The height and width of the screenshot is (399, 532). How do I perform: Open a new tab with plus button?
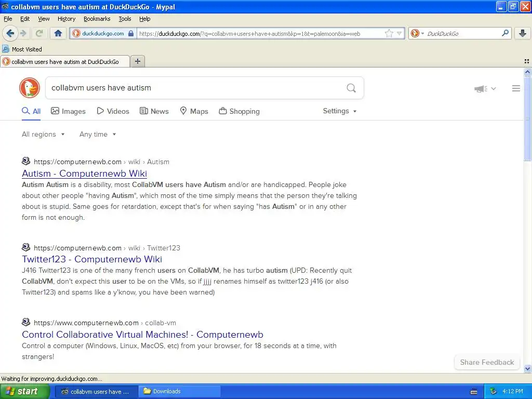tap(137, 61)
